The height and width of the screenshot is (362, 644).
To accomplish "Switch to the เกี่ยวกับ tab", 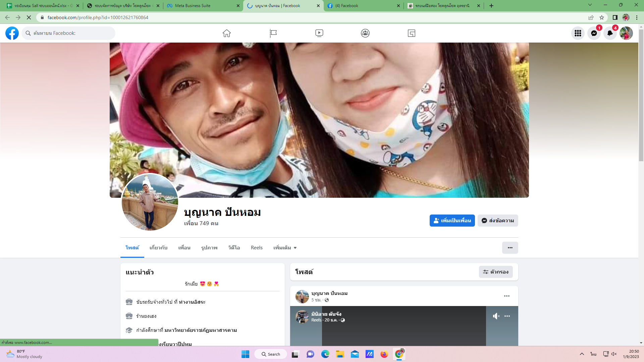I will 158,248.
